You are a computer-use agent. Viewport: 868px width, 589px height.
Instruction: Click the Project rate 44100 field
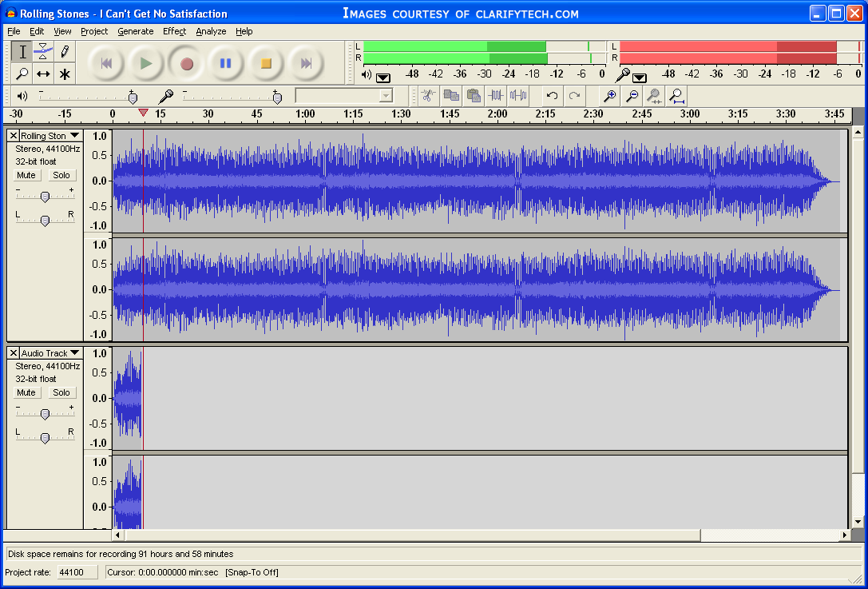77,572
